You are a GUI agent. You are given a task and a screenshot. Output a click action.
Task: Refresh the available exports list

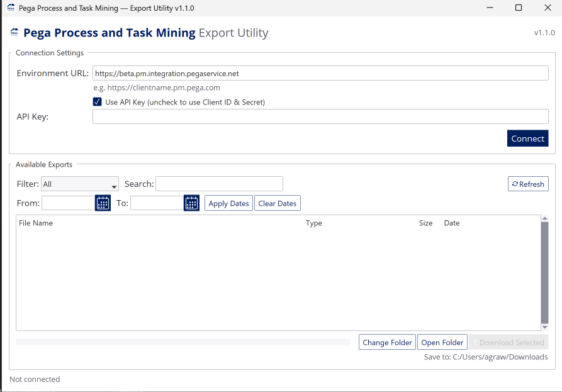point(528,184)
